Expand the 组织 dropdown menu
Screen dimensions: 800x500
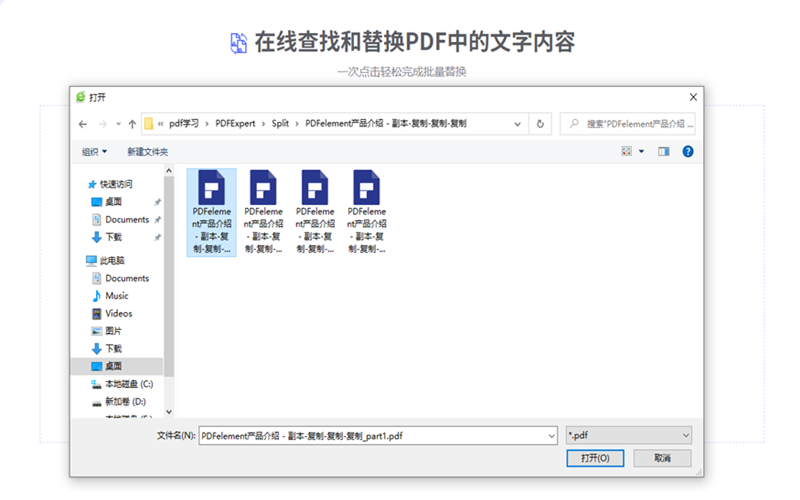(x=94, y=151)
